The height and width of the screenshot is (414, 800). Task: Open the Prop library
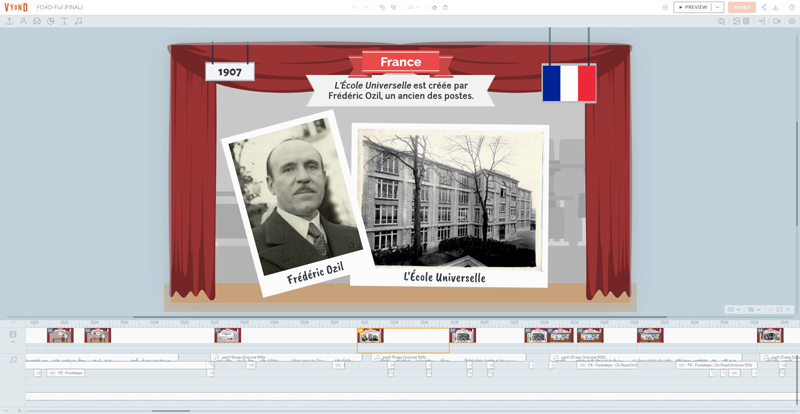37,21
